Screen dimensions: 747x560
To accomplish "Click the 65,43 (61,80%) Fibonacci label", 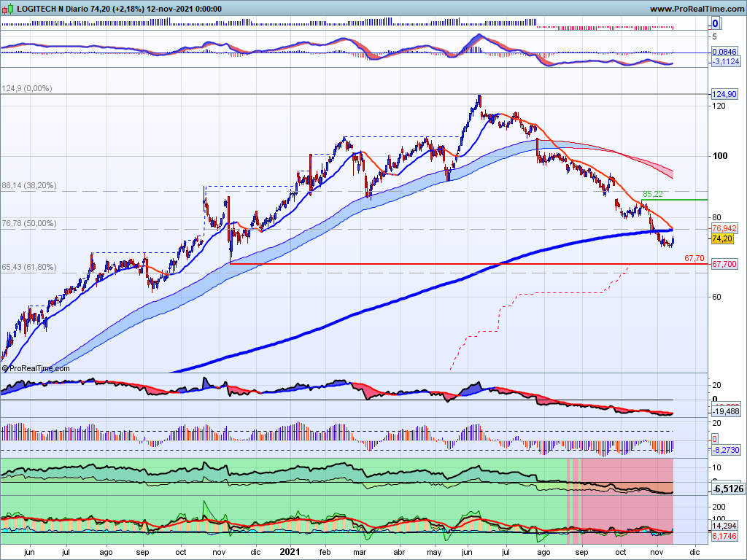I will point(29,267).
